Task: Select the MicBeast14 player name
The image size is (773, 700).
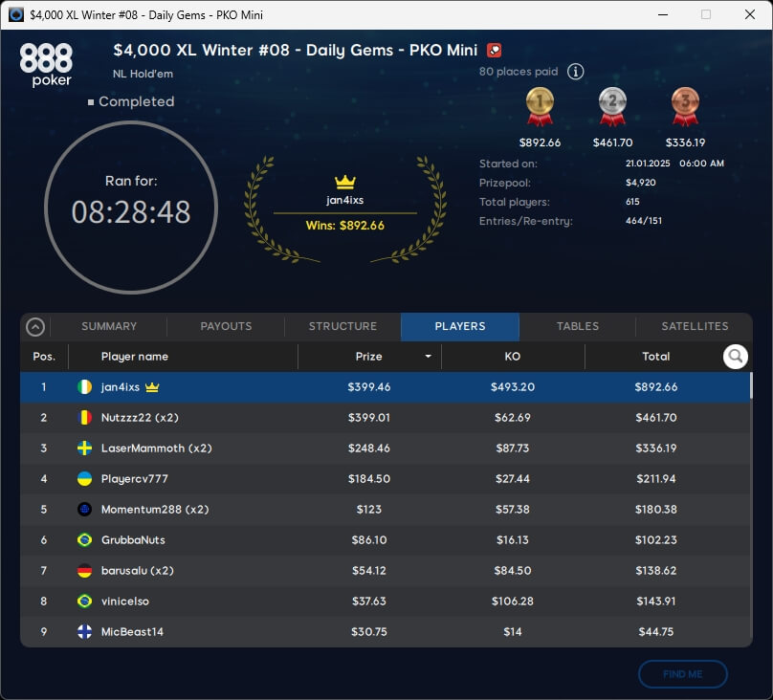Action: pos(132,631)
